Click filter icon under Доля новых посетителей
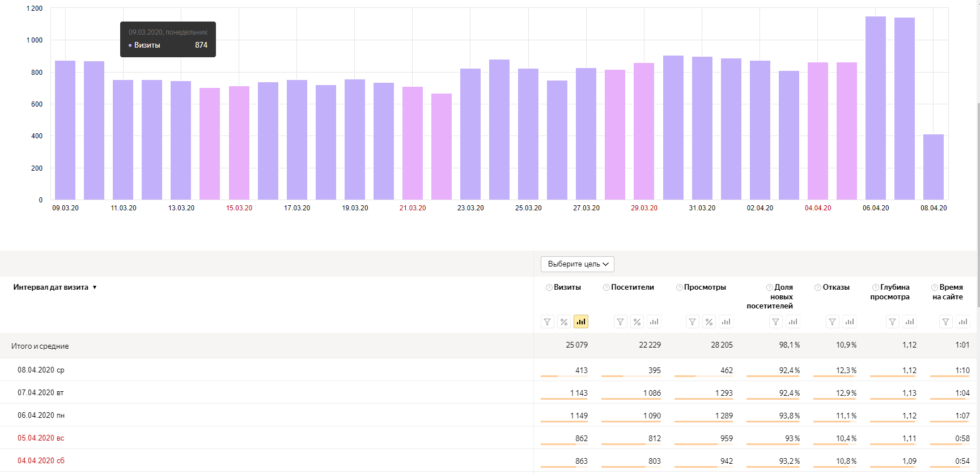Viewport: 980px width, 474px height. (x=776, y=322)
